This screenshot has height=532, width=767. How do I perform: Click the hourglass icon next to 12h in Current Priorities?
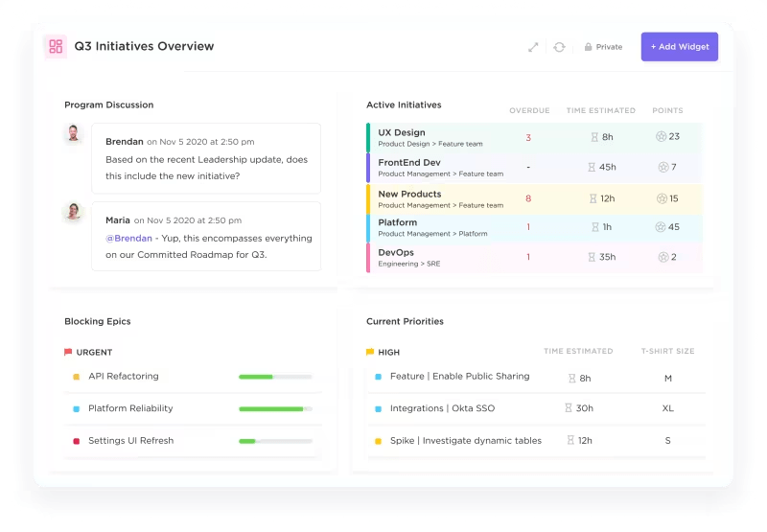tap(570, 440)
